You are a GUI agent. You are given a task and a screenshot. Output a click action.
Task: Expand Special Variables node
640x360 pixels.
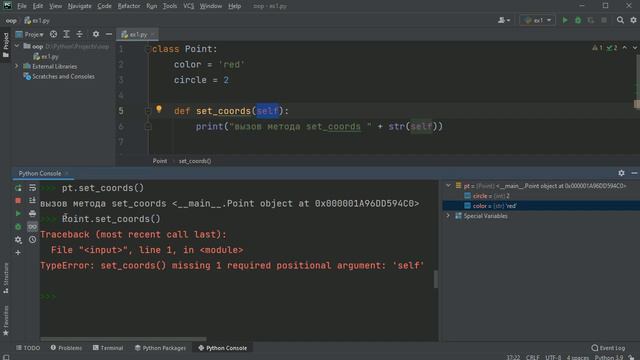coord(448,216)
